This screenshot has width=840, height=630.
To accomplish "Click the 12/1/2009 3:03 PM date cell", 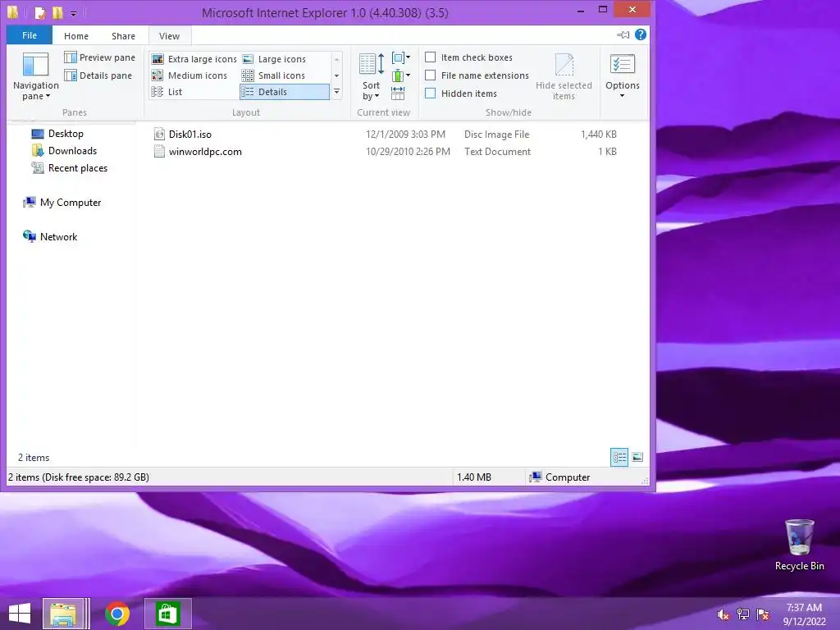I will click(405, 135).
